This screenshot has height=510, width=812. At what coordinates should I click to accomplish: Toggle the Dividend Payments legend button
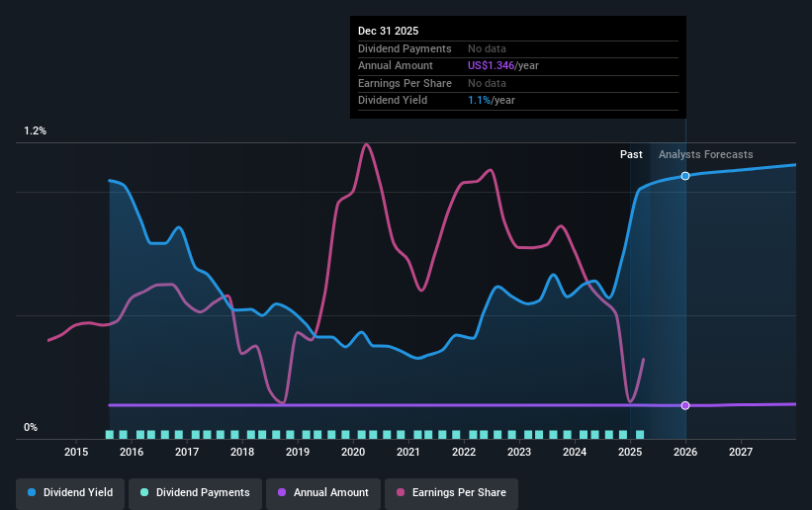[x=195, y=492]
